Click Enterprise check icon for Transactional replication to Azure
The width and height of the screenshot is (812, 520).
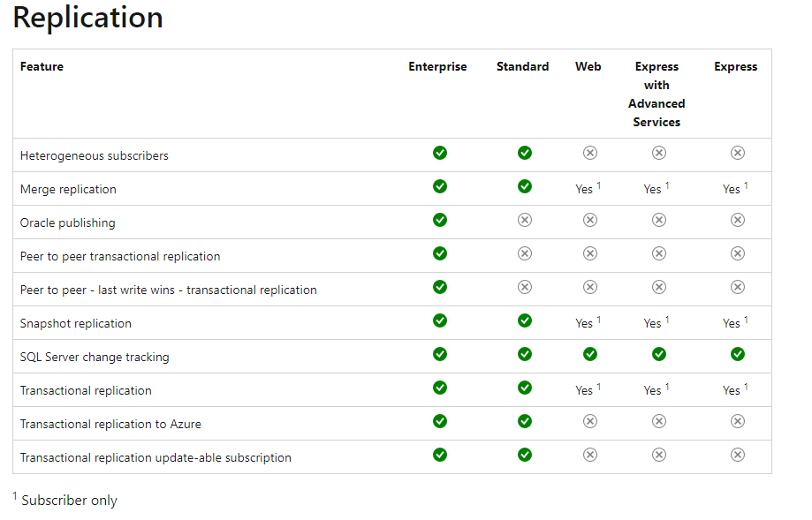click(x=440, y=421)
